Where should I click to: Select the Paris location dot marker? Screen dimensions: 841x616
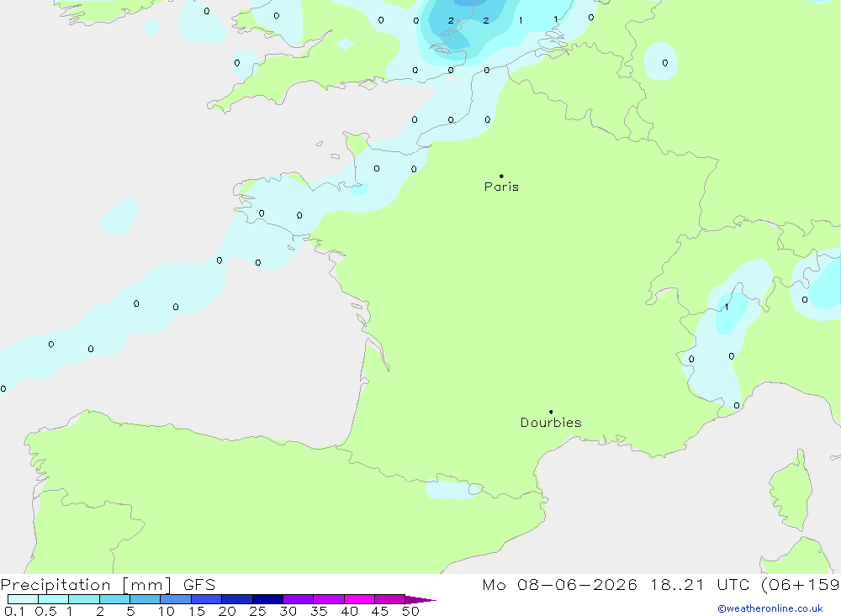(x=501, y=176)
